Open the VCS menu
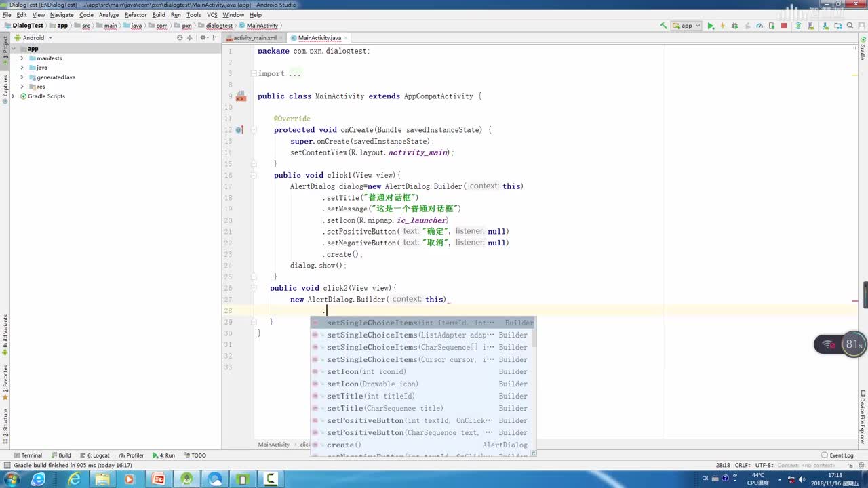This screenshot has width=868, height=488. tap(212, 15)
